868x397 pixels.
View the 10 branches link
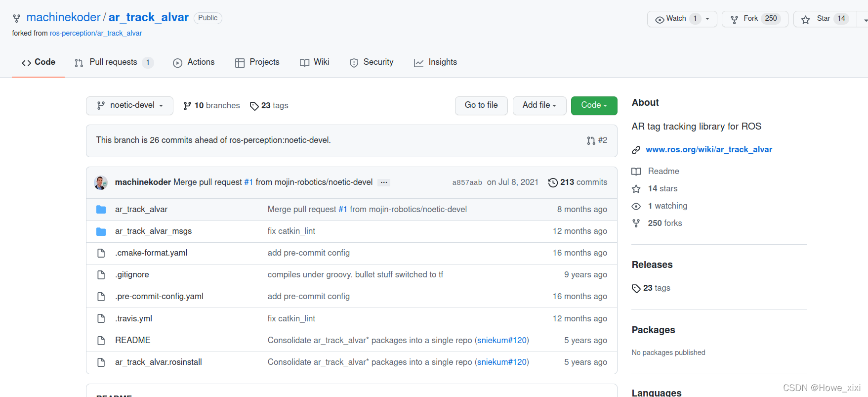[211, 106]
